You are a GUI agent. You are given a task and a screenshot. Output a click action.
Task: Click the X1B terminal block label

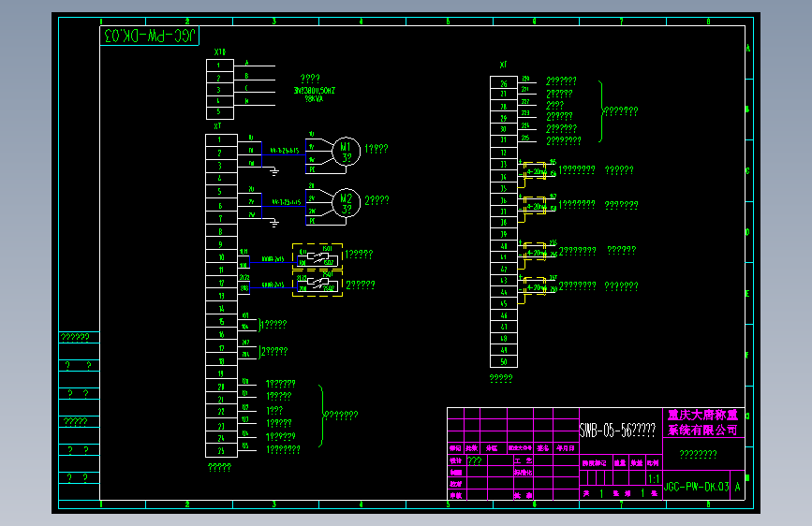[x=219, y=52]
